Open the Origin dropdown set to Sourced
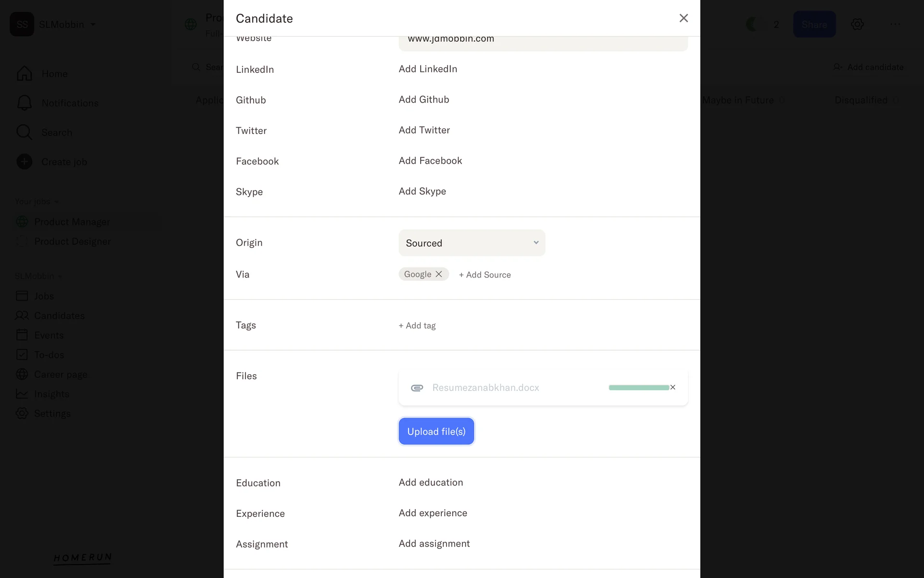This screenshot has width=924, height=578. tap(472, 243)
